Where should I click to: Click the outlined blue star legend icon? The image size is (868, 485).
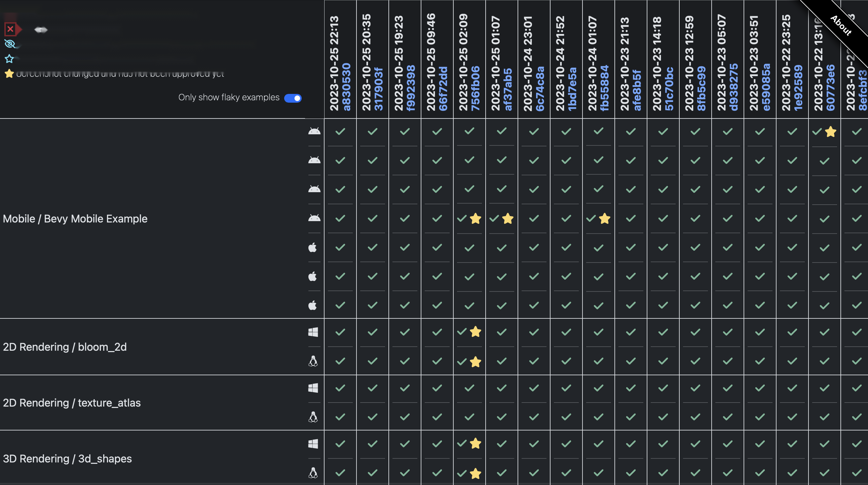(9, 59)
